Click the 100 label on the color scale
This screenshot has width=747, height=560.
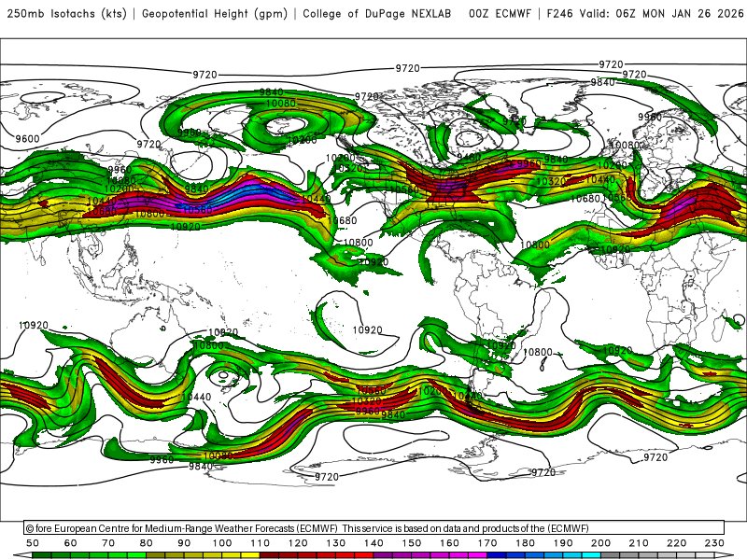pos(222,543)
